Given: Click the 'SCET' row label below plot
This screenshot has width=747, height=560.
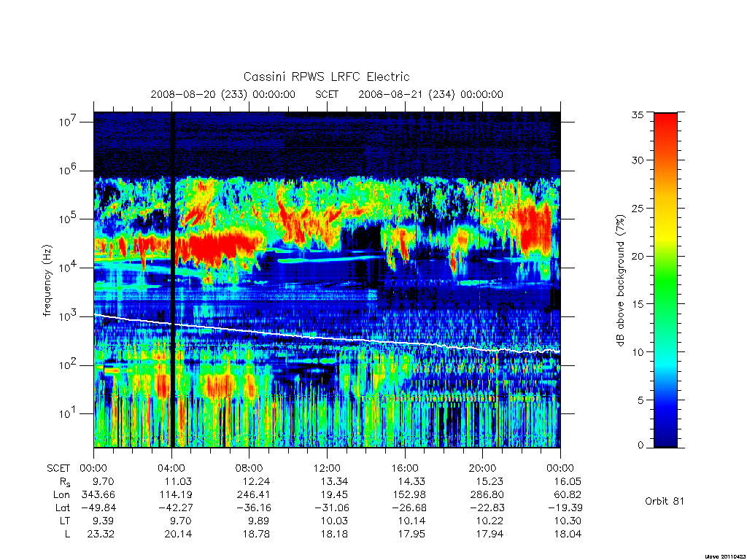Looking at the screenshot, I should coord(58,469).
